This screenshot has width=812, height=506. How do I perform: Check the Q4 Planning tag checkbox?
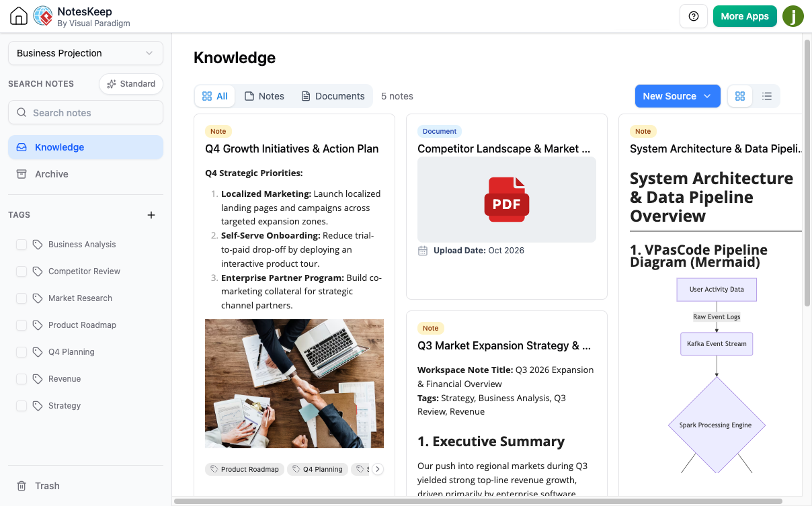pos(22,352)
